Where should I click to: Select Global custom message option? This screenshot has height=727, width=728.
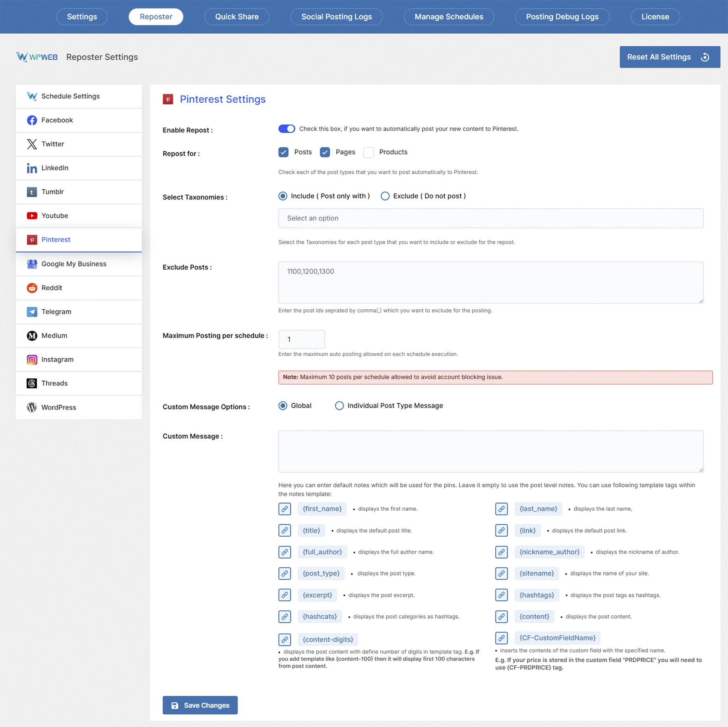tap(283, 406)
